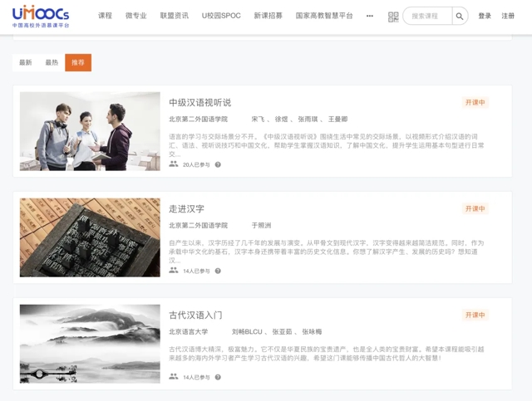Go to 联盟资讯

point(175,16)
